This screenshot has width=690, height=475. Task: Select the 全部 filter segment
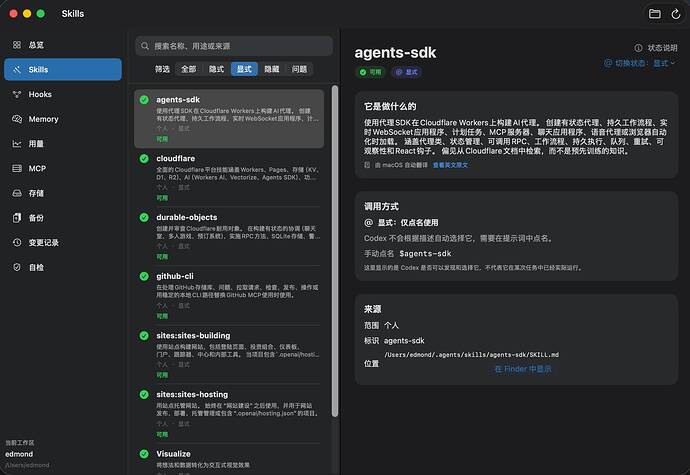click(188, 69)
